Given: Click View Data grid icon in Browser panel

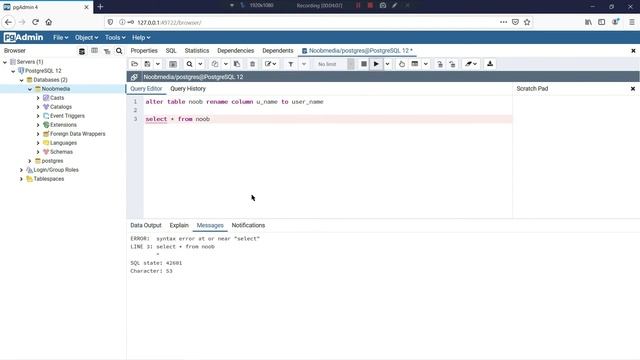Looking at the screenshot, I should (x=94, y=51).
